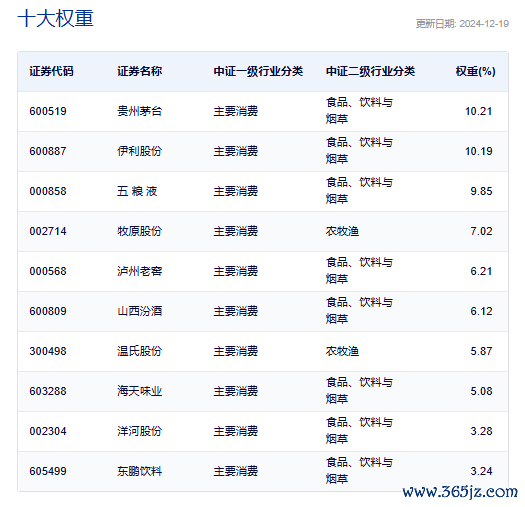The height and width of the screenshot is (507, 525).
Task: Click the update date 2024-12-19
Action: point(484,24)
